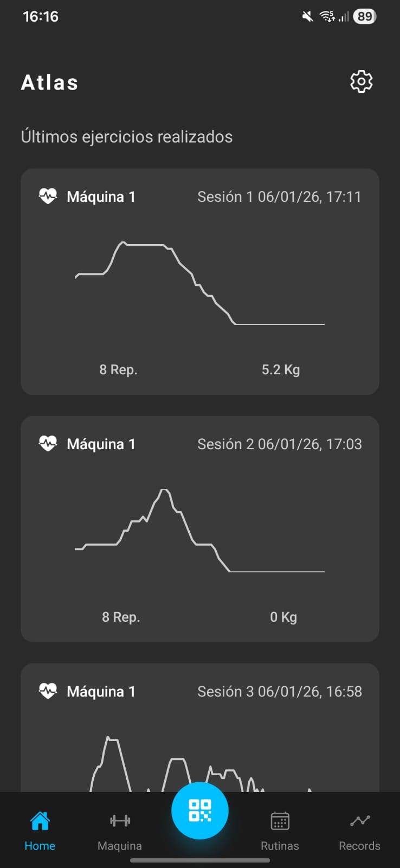Image resolution: width=400 pixels, height=868 pixels.
Task: Tap the Rutinas calendar icon
Action: coord(280,821)
